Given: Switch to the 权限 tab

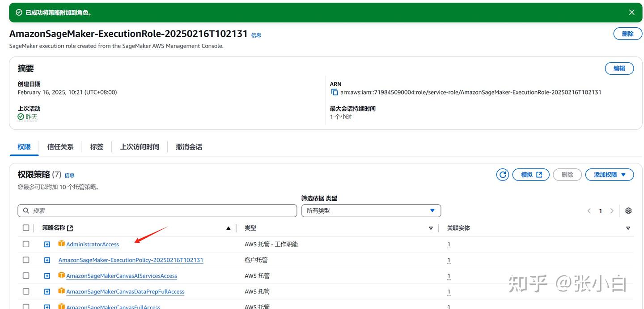Looking at the screenshot, I should click(x=24, y=147).
